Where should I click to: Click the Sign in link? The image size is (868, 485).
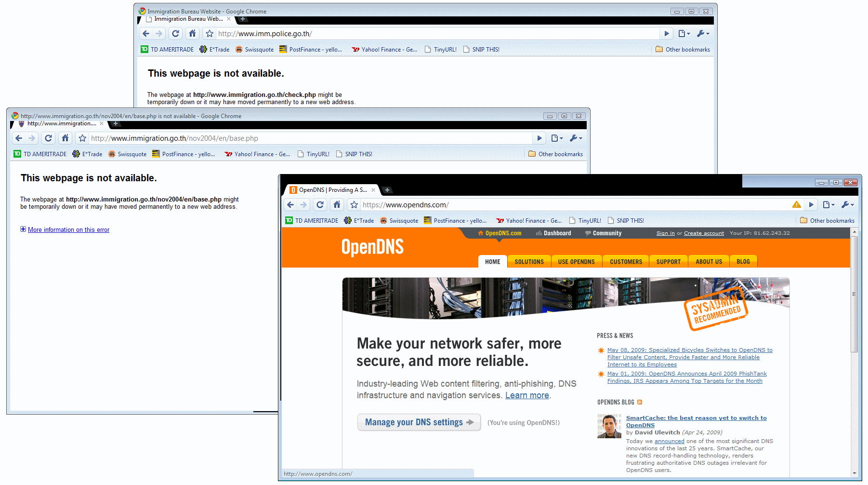[x=665, y=233]
